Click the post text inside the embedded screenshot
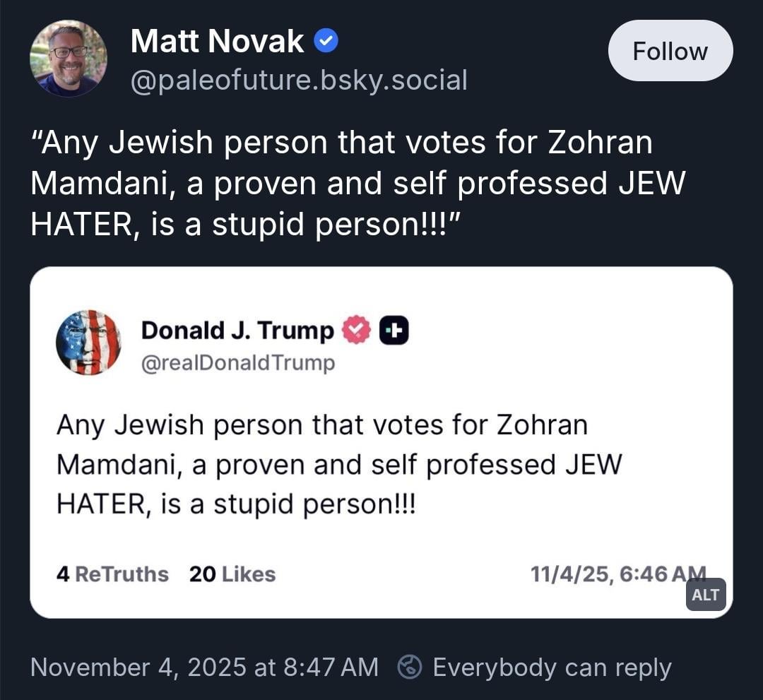This screenshot has height=700, width=763. pos(339,465)
